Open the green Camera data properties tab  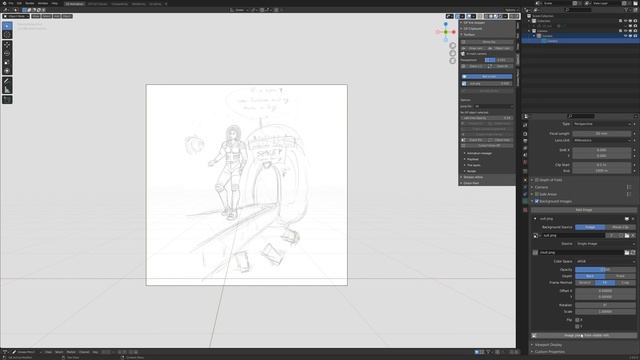pyautogui.click(x=525, y=201)
